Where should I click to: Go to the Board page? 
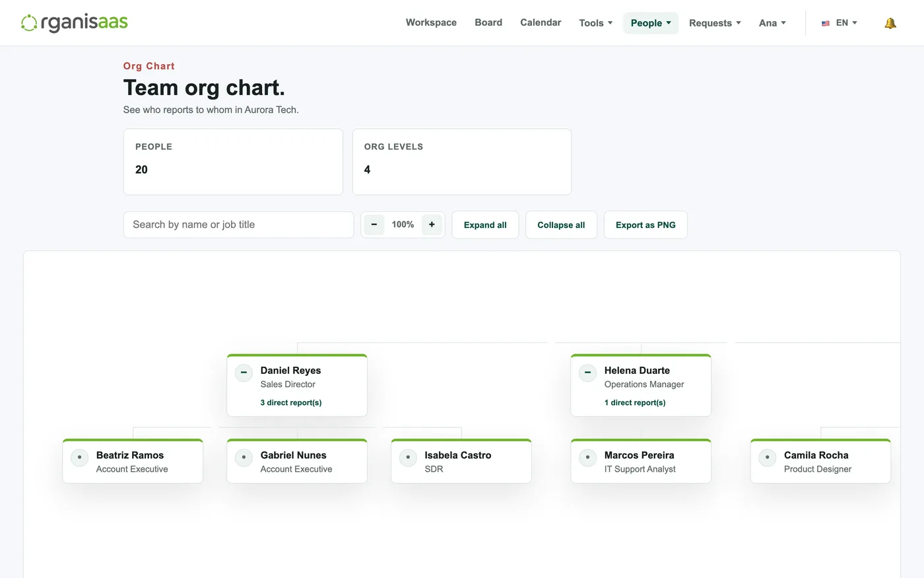[x=488, y=22]
